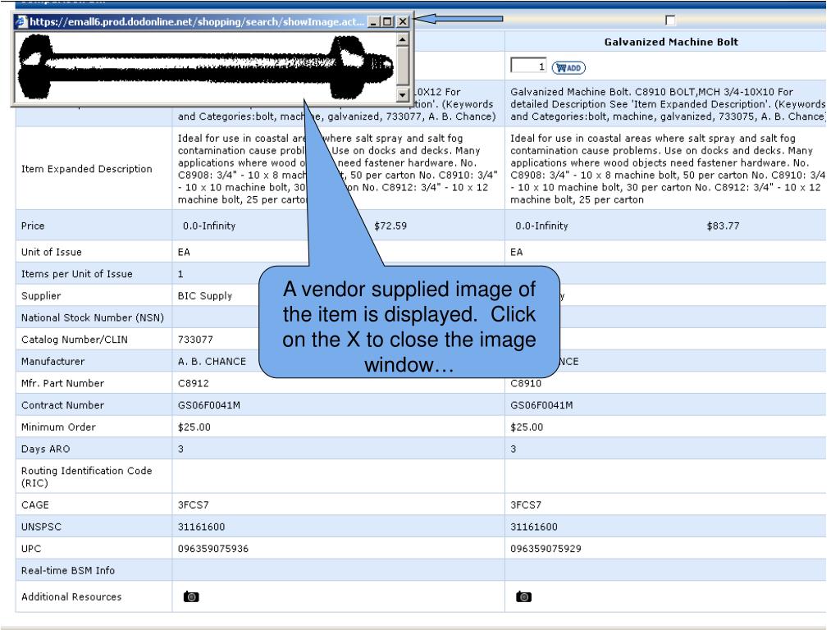This screenshot has width=840, height=630.
Task: Click Mfr. Part Number C8912
Action: click(194, 383)
